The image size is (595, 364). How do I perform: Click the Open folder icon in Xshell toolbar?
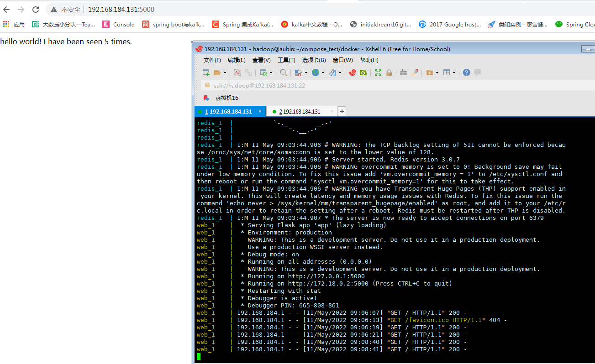tap(217, 73)
